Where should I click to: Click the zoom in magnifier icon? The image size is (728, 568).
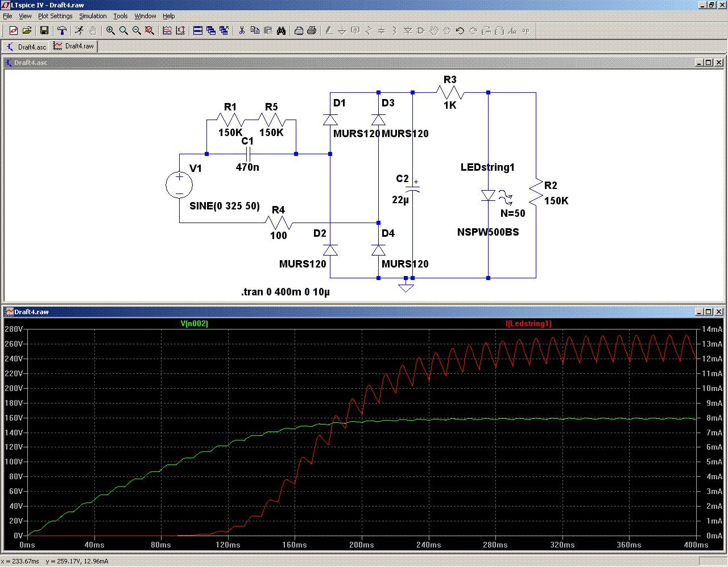point(110,31)
